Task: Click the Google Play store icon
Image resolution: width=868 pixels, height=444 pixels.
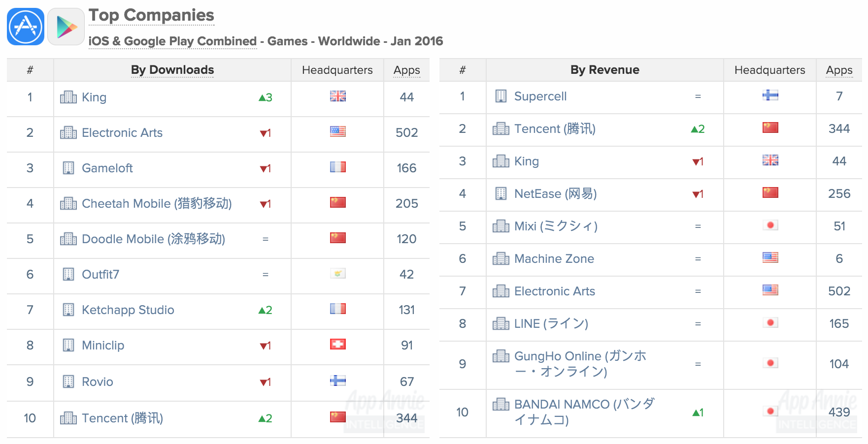Action: click(x=66, y=27)
